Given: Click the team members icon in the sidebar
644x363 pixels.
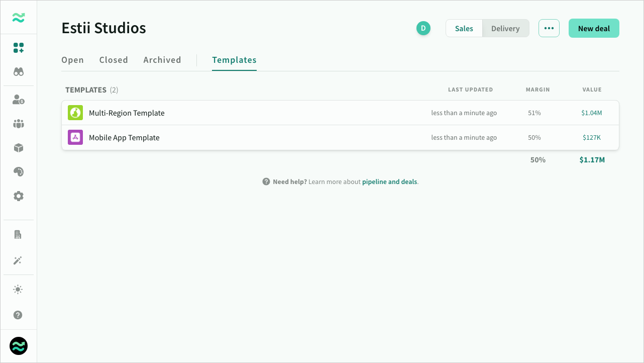Looking at the screenshot, I should 19,124.
